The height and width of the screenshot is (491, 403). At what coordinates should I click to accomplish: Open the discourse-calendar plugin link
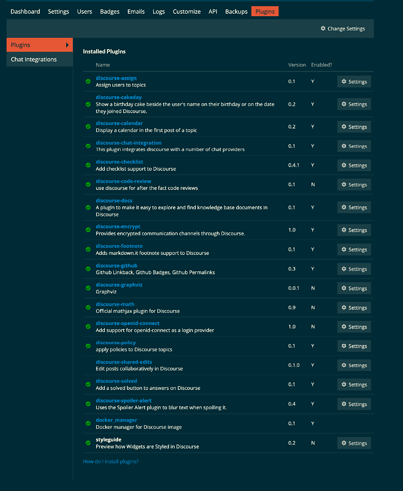pos(119,123)
